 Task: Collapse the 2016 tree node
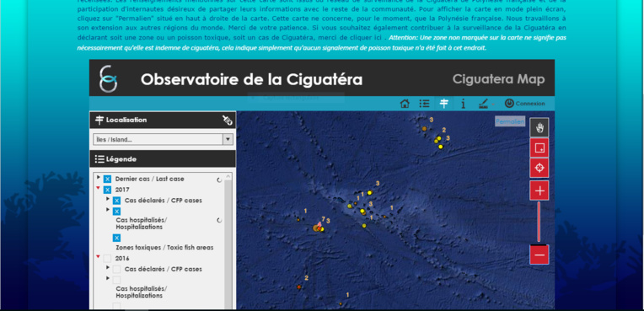point(98,256)
